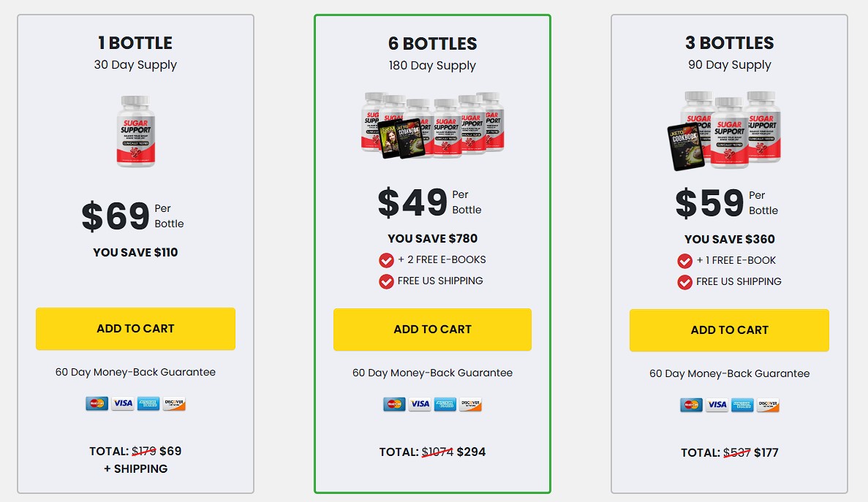Add the 6 Bottles package to cart
Viewport: 868px width, 502px height.
(432, 330)
